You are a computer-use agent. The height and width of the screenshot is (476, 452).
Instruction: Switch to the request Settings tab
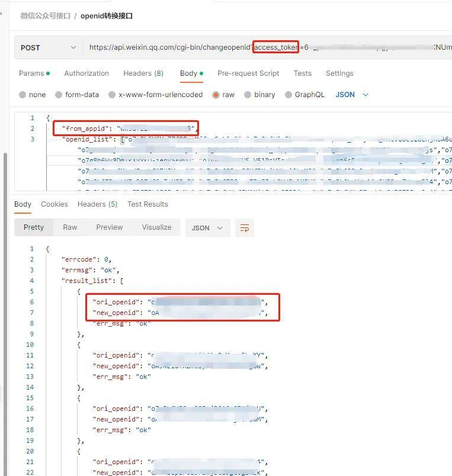339,73
